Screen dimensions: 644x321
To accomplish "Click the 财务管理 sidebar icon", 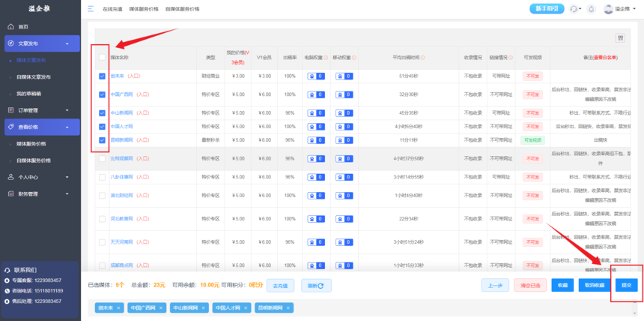I will 11,193.
